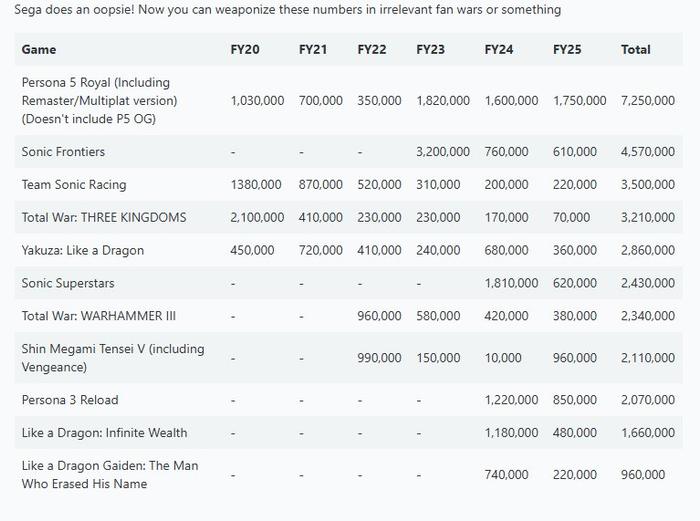Image resolution: width=700 pixels, height=521 pixels.
Task: Click WARHAMMER III FY22 value 960,000
Action: (379, 316)
